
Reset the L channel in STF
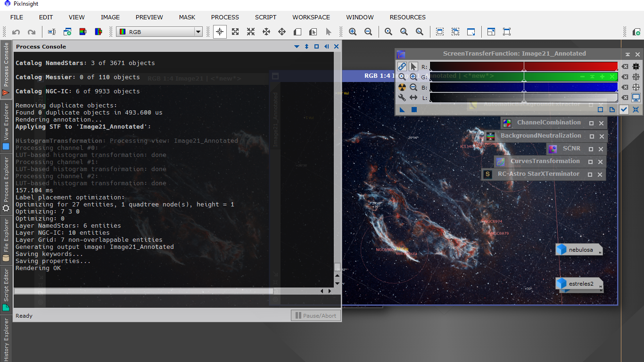[x=624, y=98]
